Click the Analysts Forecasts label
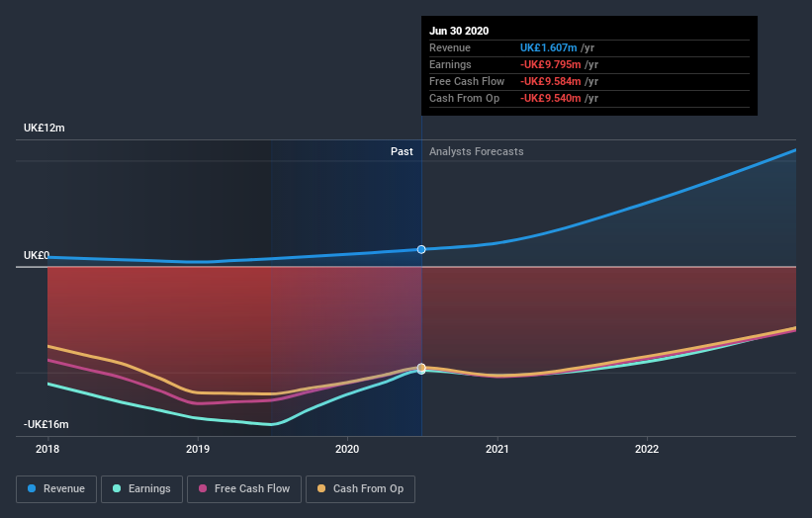Image resolution: width=812 pixels, height=518 pixels. pyautogui.click(x=477, y=151)
